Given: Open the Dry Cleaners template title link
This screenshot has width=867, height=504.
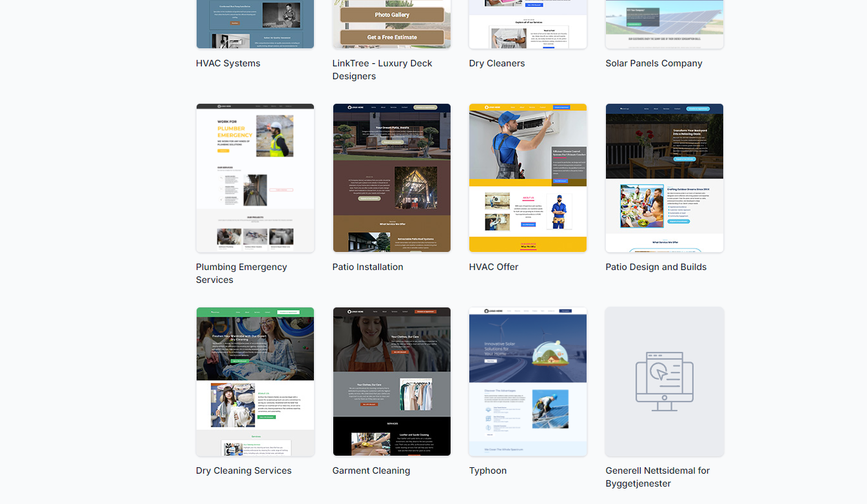Looking at the screenshot, I should [x=496, y=63].
